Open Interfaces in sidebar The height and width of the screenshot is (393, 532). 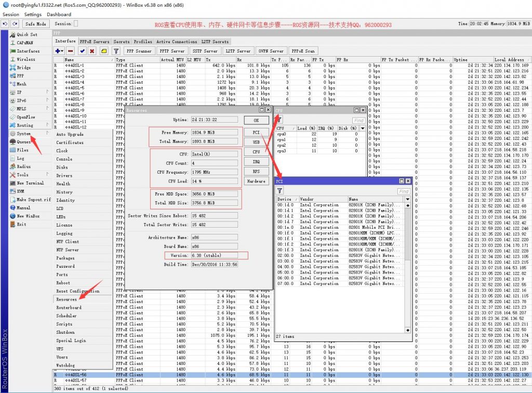28,51
